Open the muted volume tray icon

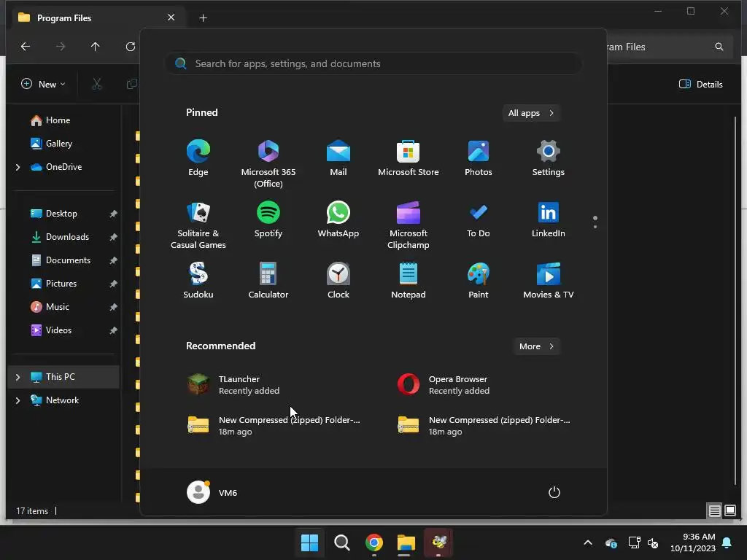pyautogui.click(x=653, y=542)
